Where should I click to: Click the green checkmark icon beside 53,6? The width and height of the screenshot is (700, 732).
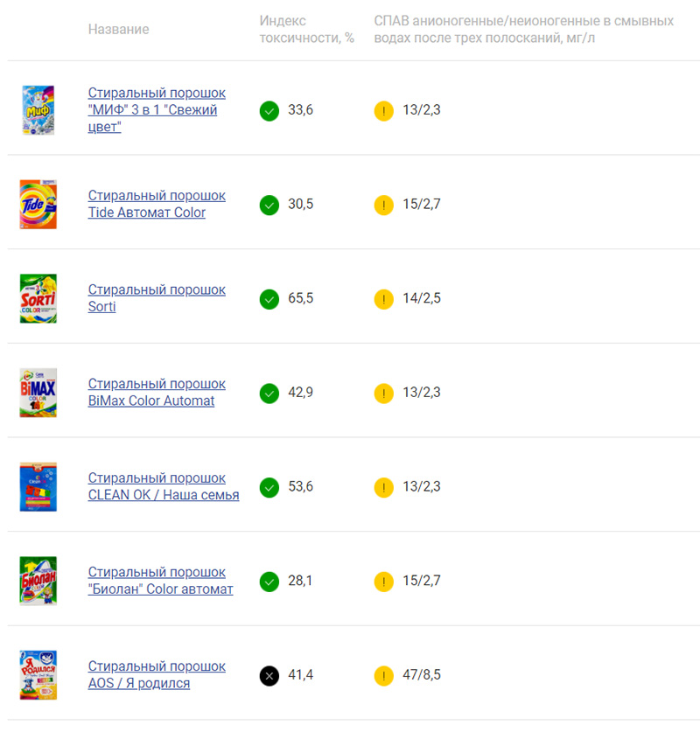(x=269, y=487)
